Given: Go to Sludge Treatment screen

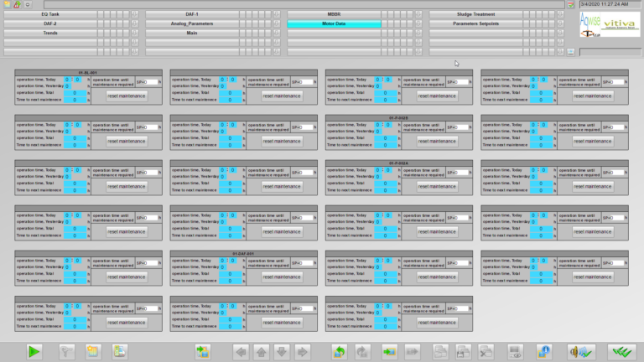Looking at the screenshot, I should [475, 14].
